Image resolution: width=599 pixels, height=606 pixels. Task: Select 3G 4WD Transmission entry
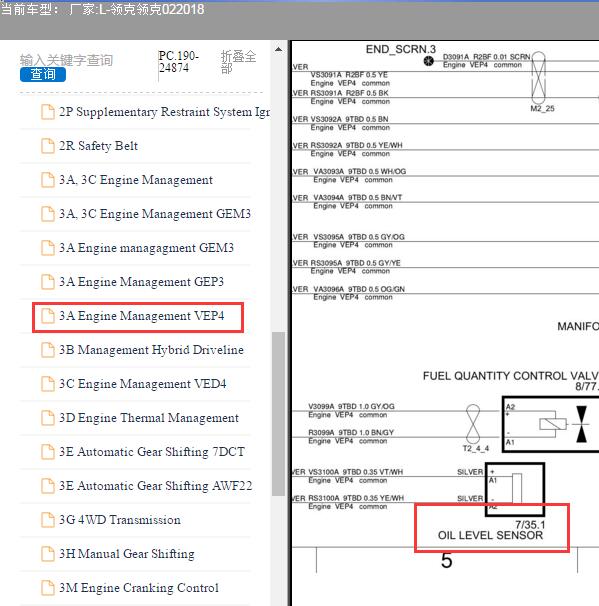tap(119, 520)
